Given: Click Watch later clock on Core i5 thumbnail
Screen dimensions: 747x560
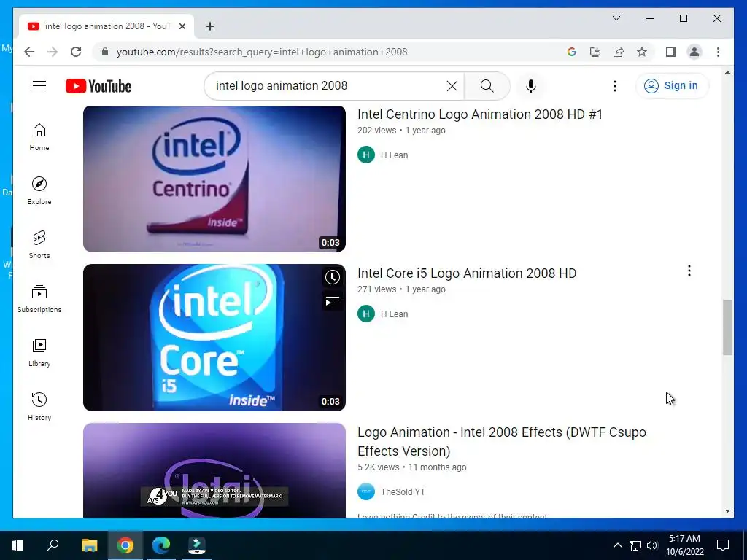Looking at the screenshot, I should pyautogui.click(x=333, y=277).
